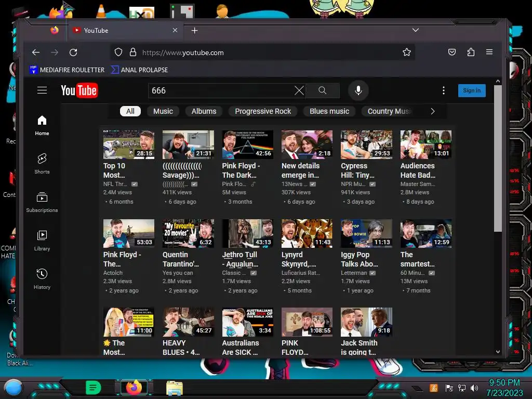Select the Blues music chip

coord(329,111)
